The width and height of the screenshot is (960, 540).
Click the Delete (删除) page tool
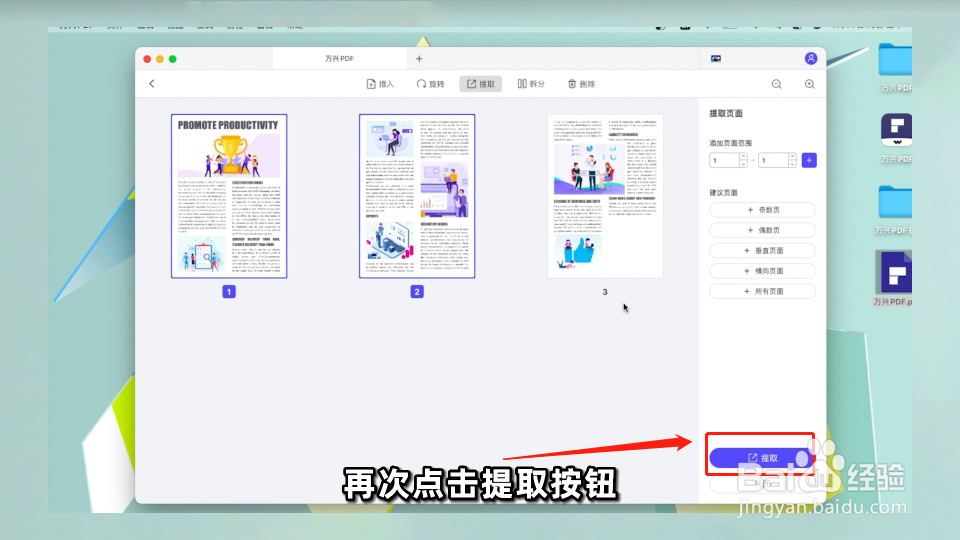tap(581, 84)
